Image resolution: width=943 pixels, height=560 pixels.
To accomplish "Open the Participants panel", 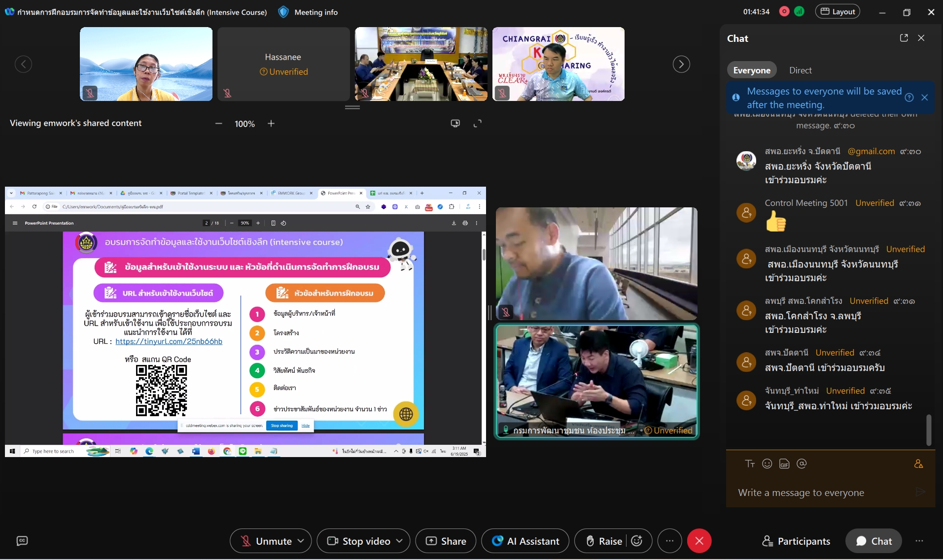I will 796,541.
